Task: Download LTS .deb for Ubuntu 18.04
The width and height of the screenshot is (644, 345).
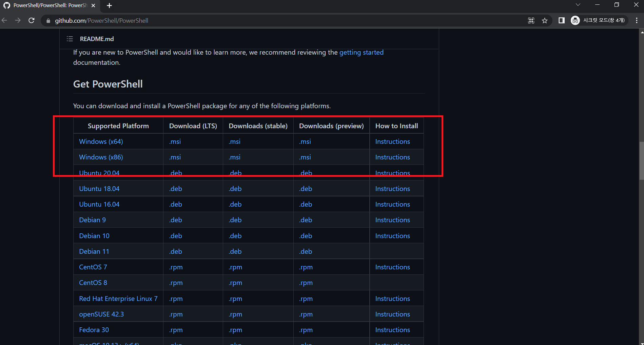Action: pos(176,189)
